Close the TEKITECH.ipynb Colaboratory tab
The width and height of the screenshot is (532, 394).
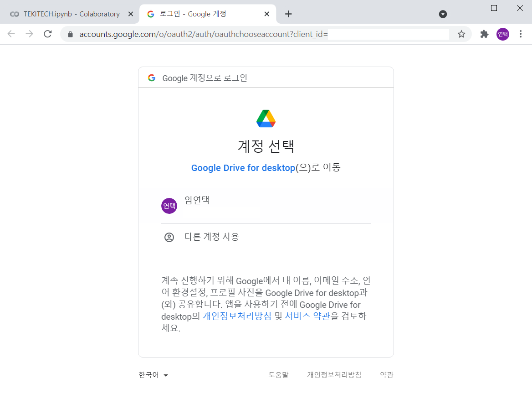(x=131, y=14)
